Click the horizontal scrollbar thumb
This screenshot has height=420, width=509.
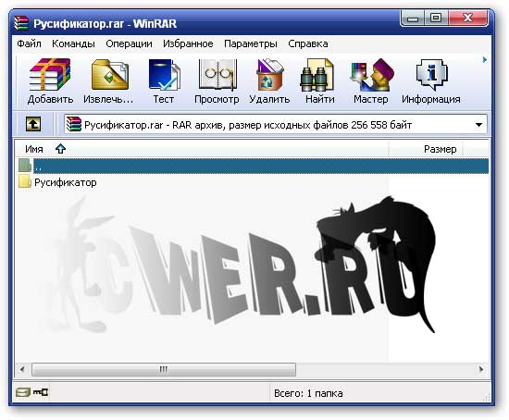click(164, 369)
